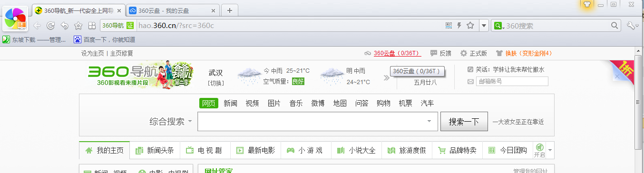Open favorites star in navigation toolbar
This screenshot has width=644, height=173.
(x=78, y=26)
